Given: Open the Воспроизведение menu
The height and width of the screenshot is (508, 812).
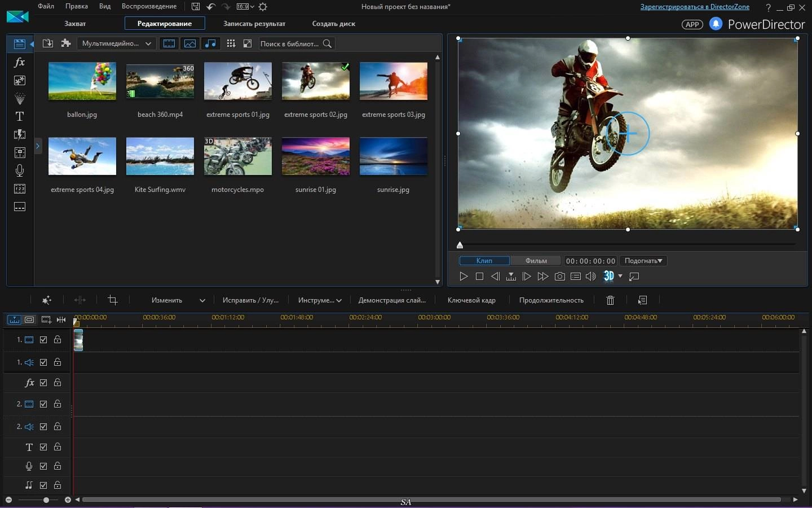Looking at the screenshot, I should pos(149,6).
